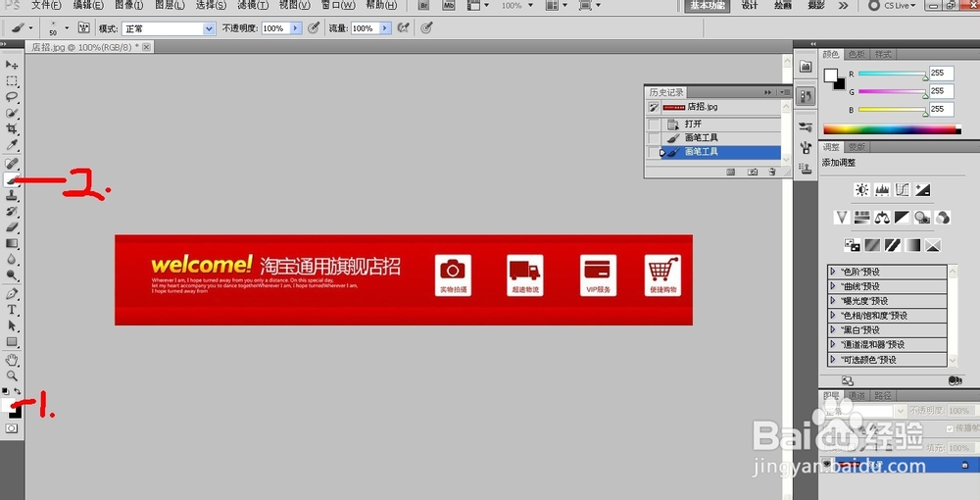
Task: Open the CS Live button
Action: [x=893, y=6]
